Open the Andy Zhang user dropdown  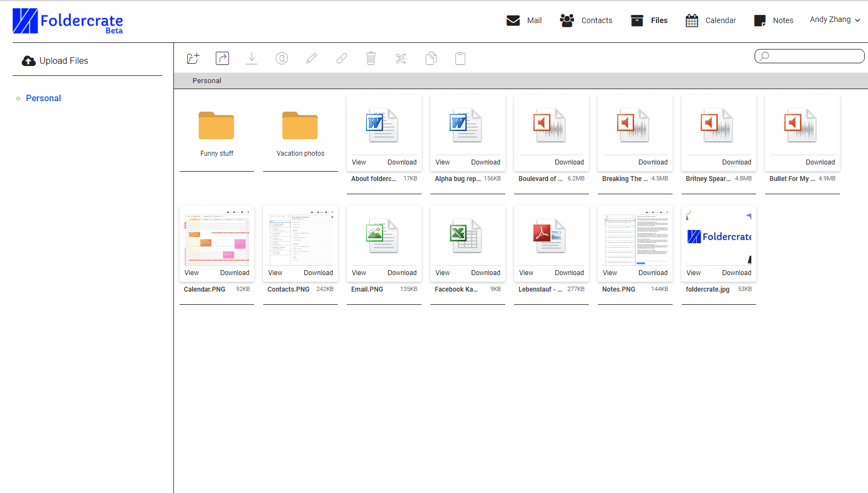[x=834, y=20]
